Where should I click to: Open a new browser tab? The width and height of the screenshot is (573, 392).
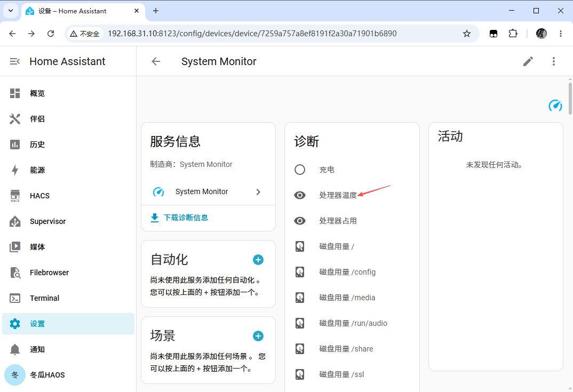click(x=156, y=11)
